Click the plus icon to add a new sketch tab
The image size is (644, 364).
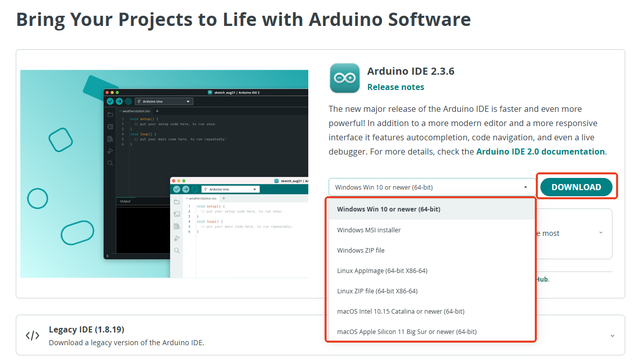tap(157, 111)
